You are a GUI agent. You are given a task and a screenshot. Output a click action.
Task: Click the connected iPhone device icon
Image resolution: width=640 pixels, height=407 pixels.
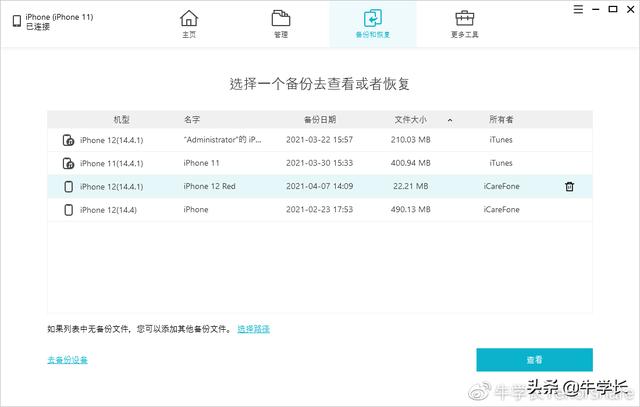click(17, 21)
